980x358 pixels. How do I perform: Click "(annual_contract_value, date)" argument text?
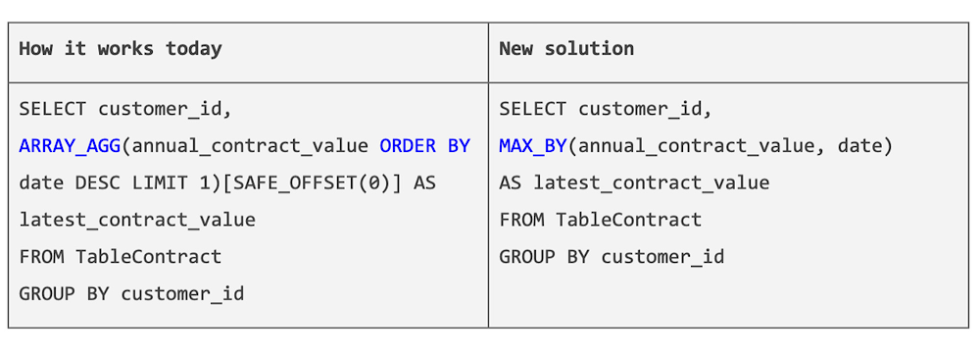pos(729,146)
